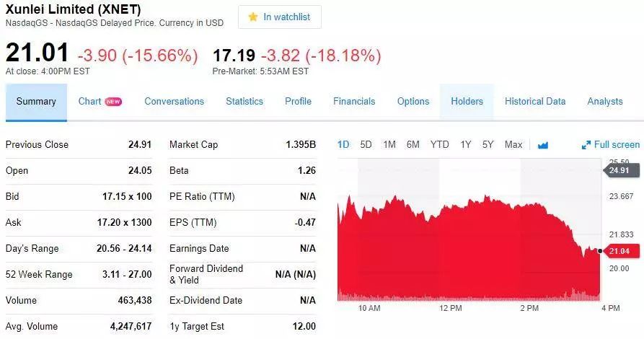Show the Max chart range
Image resolution: width=644 pixels, height=339 pixels.
point(513,144)
